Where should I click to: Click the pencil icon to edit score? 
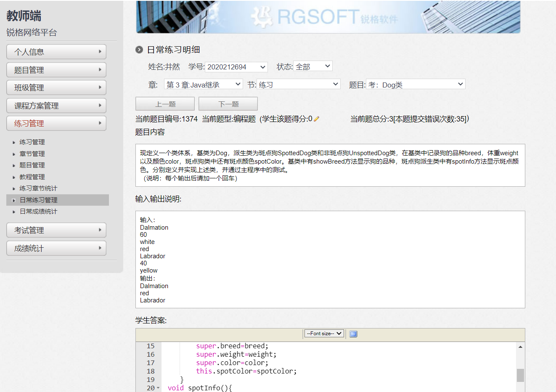[317, 119]
